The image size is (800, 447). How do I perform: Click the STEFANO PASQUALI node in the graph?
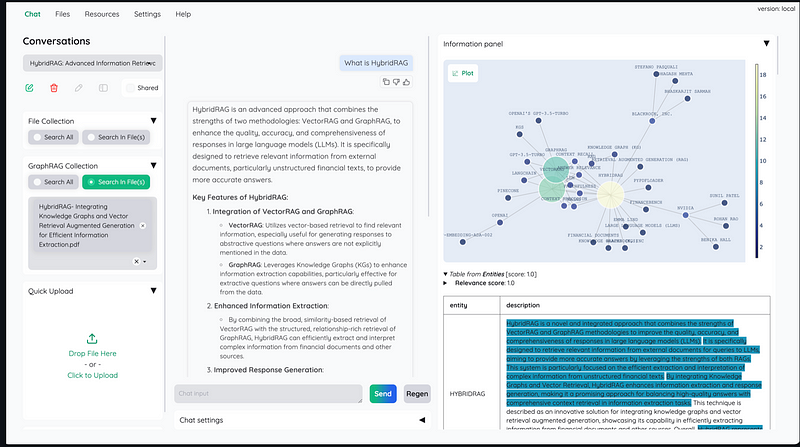pos(656,74)
